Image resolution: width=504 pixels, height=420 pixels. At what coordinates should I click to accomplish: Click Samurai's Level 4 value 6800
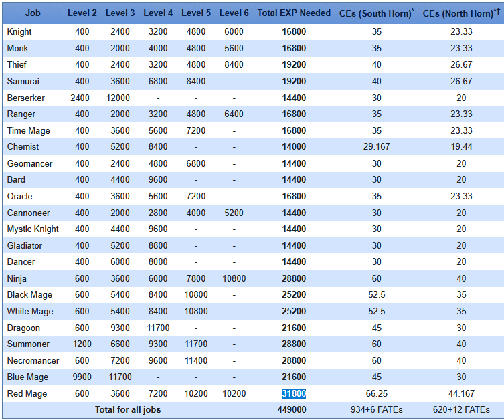point(158,81)
